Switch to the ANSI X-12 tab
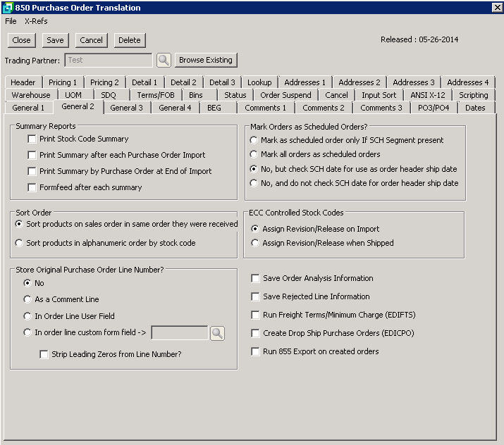 click(428, 95)
